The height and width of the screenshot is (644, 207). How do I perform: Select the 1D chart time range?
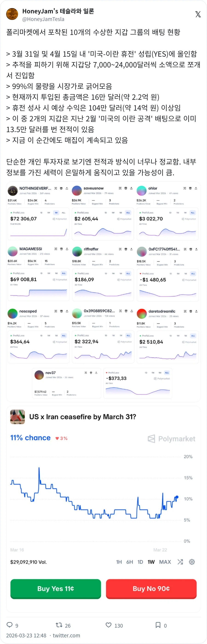(x=140, y=562)
